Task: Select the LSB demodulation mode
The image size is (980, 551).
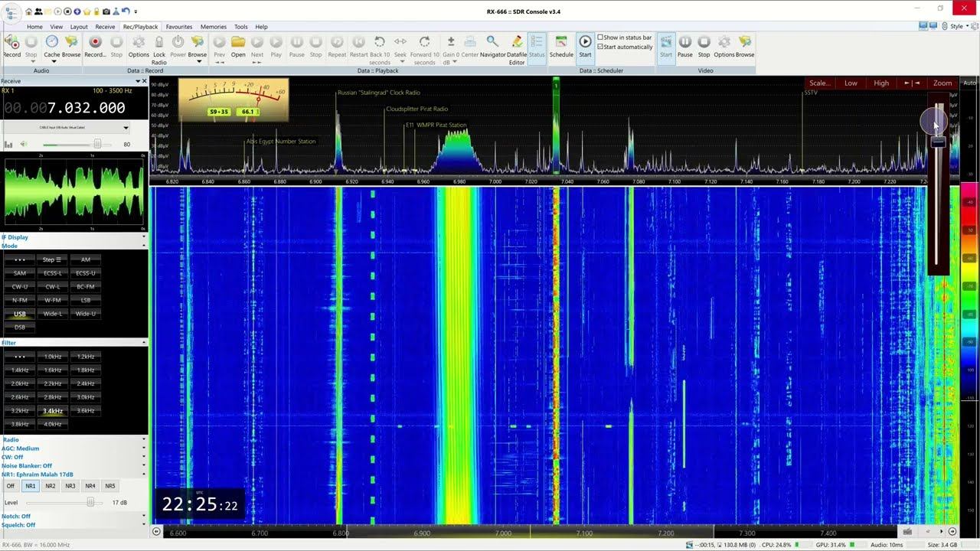Action: click(x=86, y=301)
